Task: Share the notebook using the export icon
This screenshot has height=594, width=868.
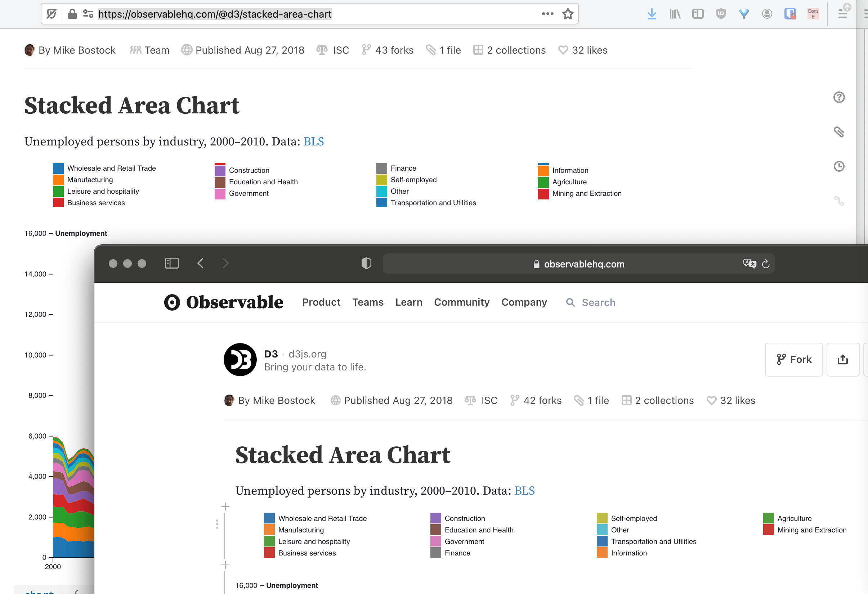Action: 842,360
